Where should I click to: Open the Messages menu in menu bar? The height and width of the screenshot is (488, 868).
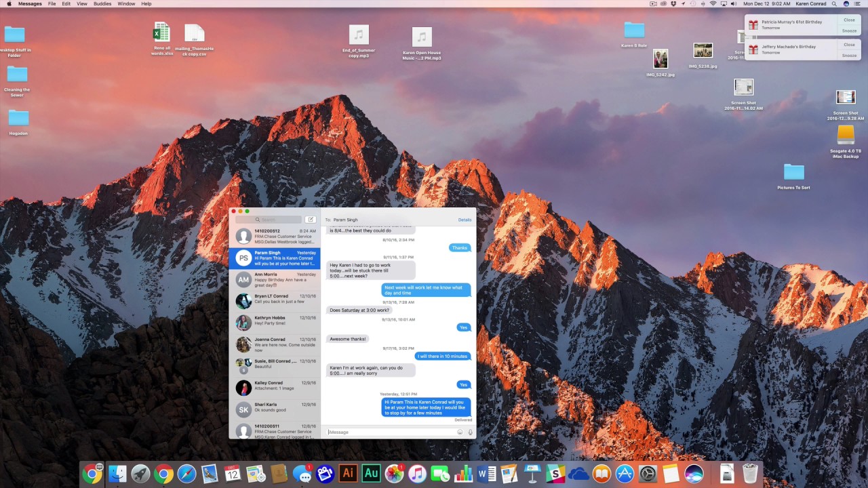click(x=30, y=3)
